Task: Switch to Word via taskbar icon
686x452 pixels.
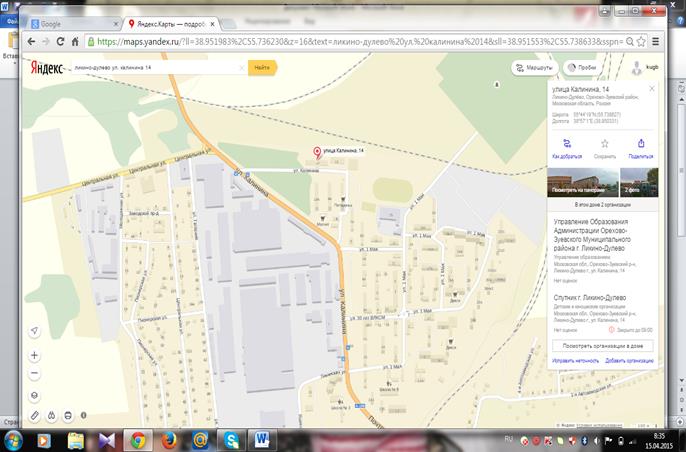Action: [262, 441]
